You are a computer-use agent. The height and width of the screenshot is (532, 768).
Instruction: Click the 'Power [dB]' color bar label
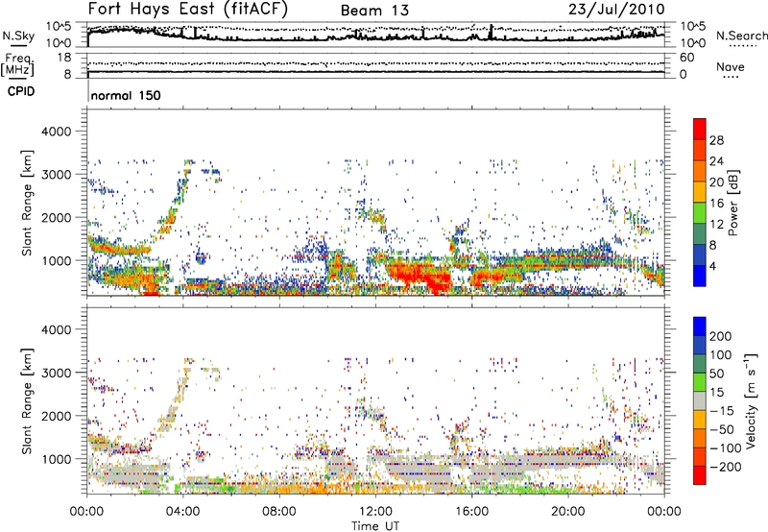[732, 203]
